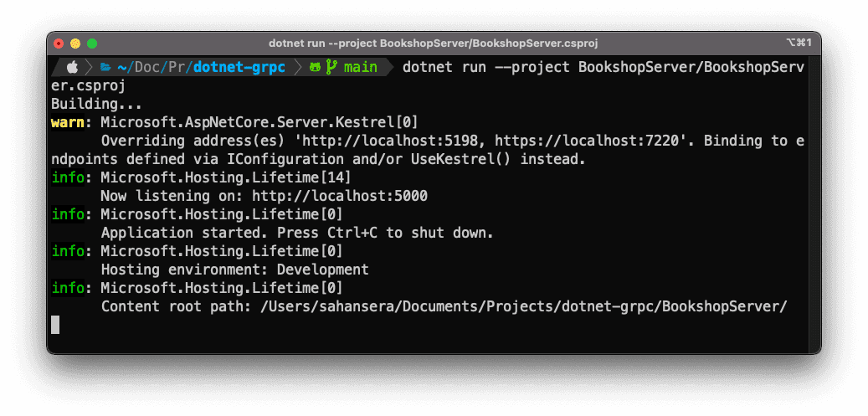Click the Hosting environment: Development line

pos(234,270)
